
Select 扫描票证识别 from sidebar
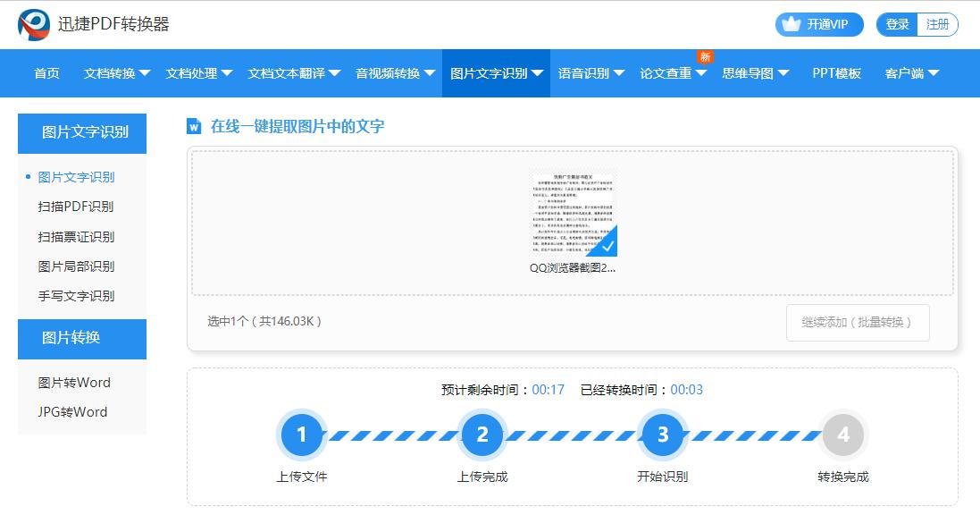[x=75, y=236]
